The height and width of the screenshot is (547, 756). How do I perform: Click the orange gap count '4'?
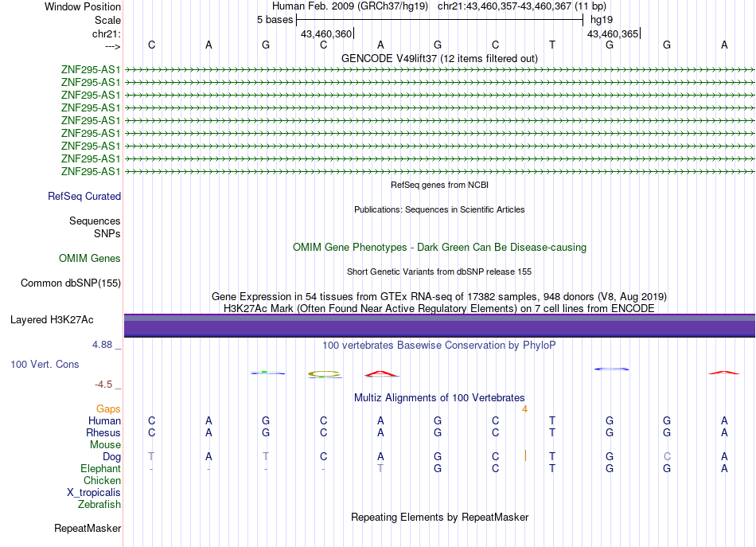click(524, 409)
